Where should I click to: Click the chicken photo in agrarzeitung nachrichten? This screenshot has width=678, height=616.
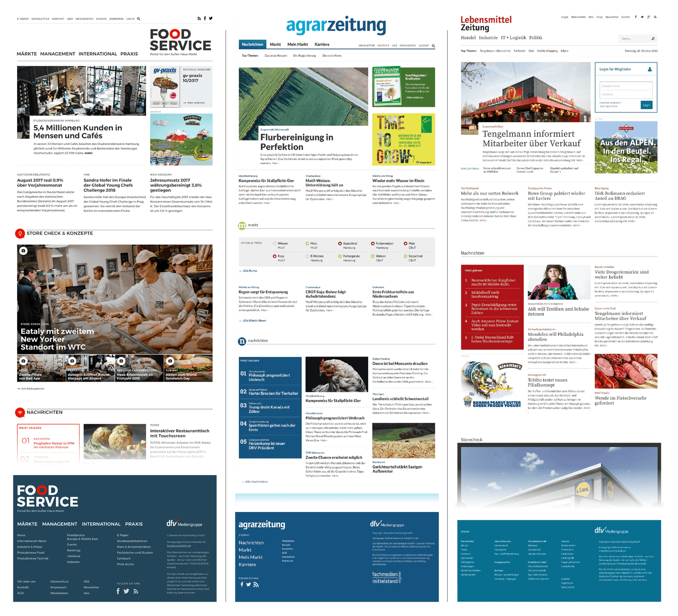tap(337, 374)
